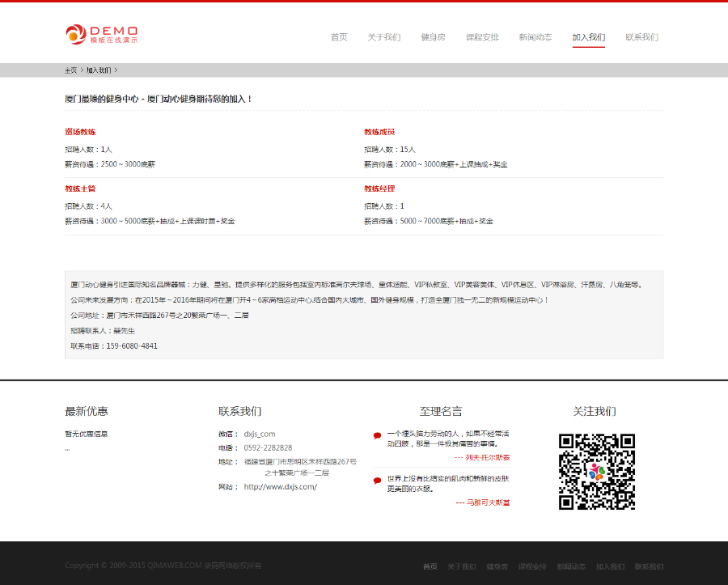Screen dimensions: 728x585
Task: Click the 加入我们 breadcrumb link
Action: point(99,70)
